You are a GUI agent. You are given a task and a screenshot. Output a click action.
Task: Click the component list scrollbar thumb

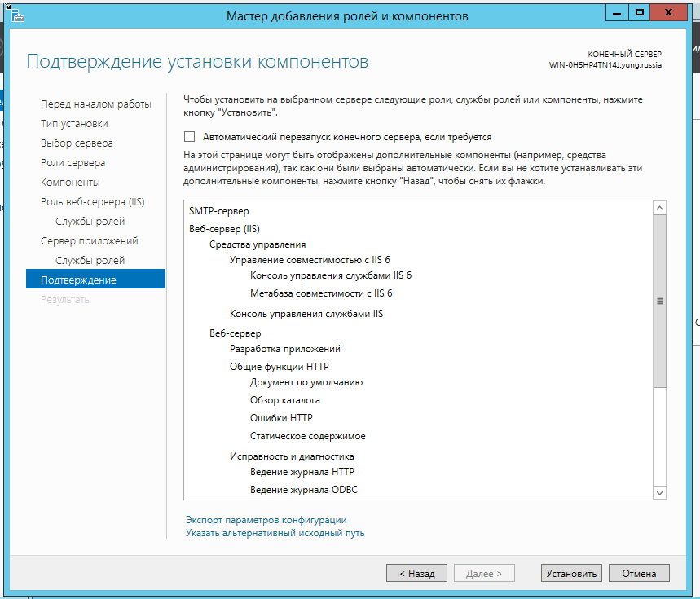coord(659,302)
